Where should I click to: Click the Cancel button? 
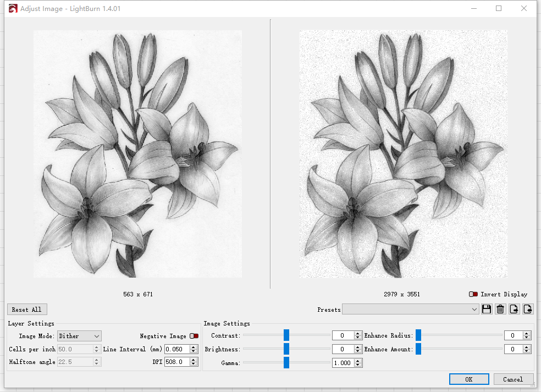513,379
